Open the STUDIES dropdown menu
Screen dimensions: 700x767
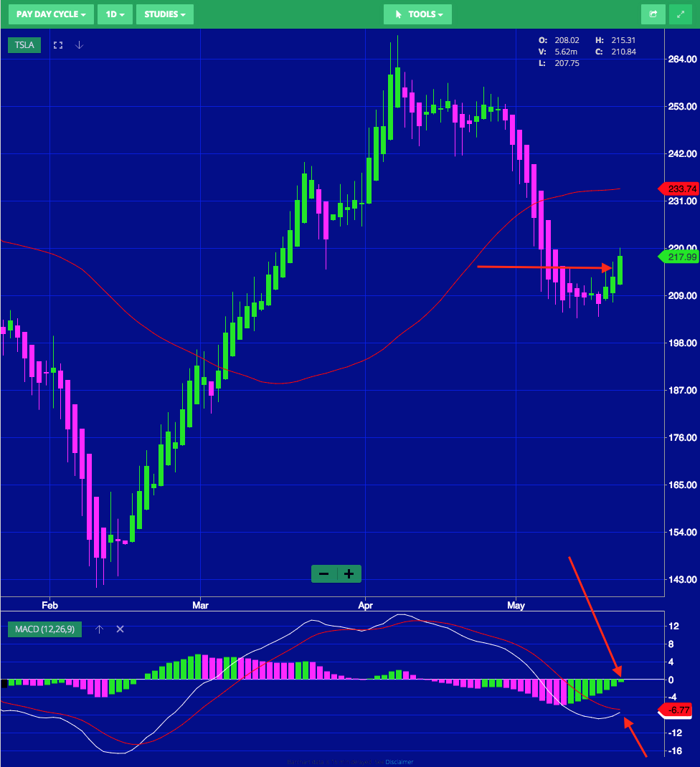pyautogui.click(x=165, y=14)
